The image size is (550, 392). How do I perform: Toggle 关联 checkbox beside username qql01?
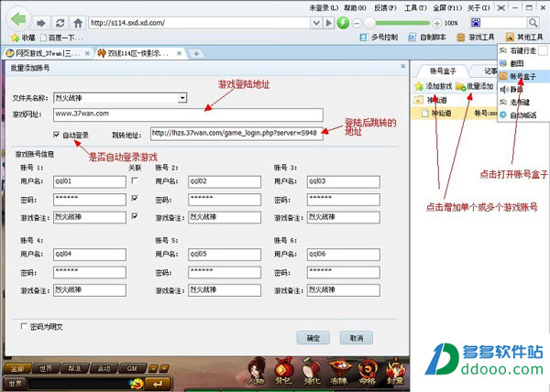135,180
